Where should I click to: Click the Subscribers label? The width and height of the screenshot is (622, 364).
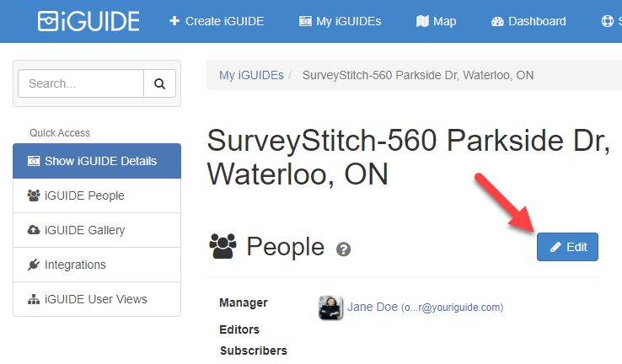click(x=254, y=351)
